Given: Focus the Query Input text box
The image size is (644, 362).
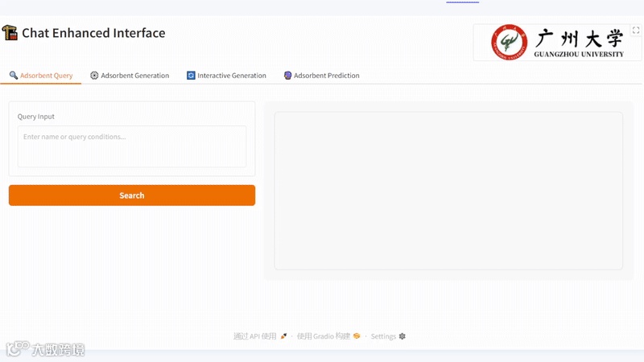Looking at the screenshot, I should click(x=132, y=146).
